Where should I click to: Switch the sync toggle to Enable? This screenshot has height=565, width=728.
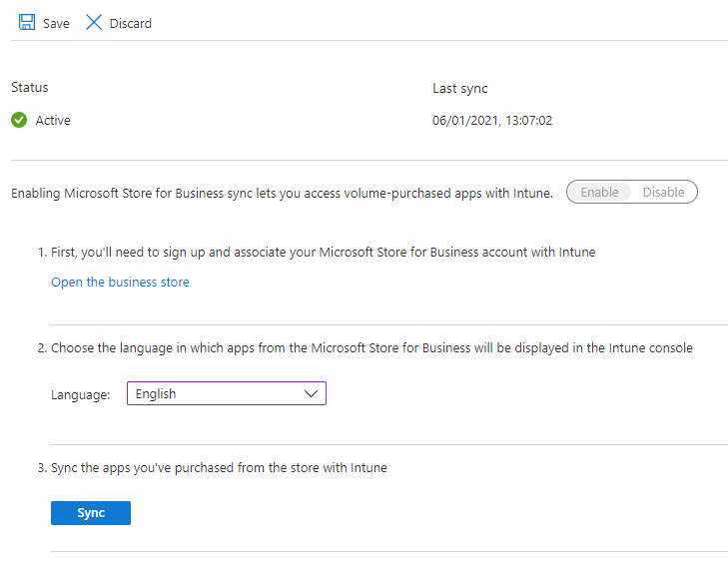[x=599, y=192]
